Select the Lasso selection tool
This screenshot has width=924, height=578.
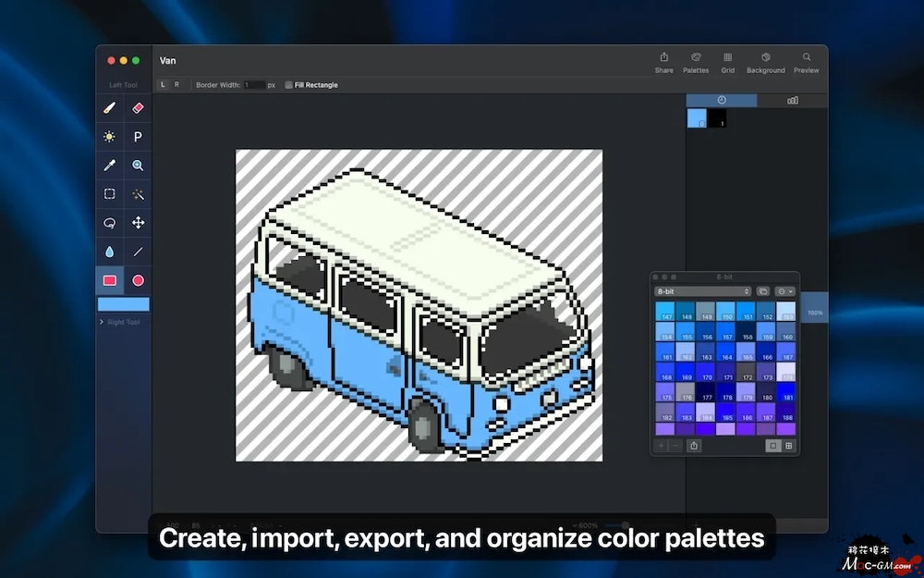[x=109, y=223]
